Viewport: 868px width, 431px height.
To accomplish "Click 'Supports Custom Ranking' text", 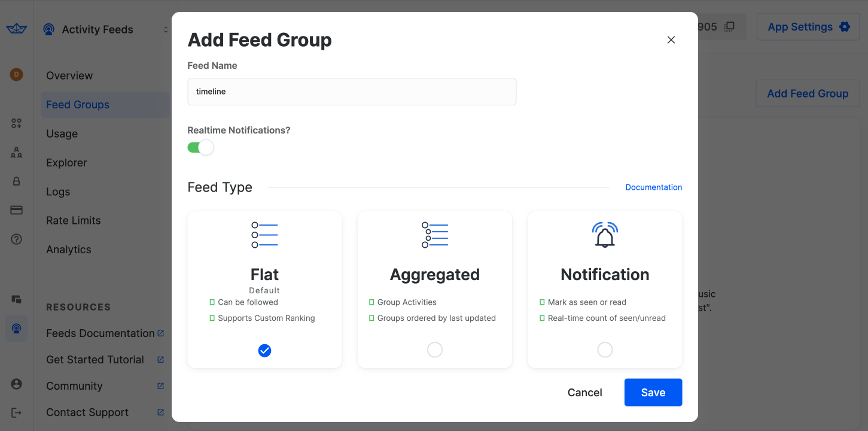I will pos(266,318).
